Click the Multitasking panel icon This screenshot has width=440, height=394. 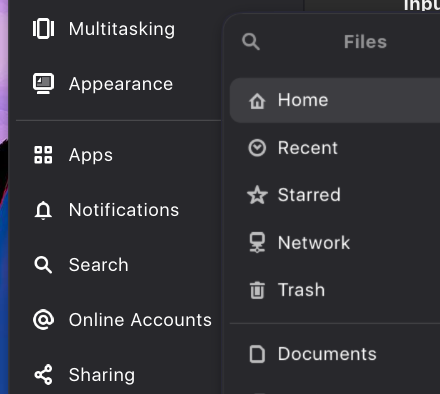[x=43, y=29]
